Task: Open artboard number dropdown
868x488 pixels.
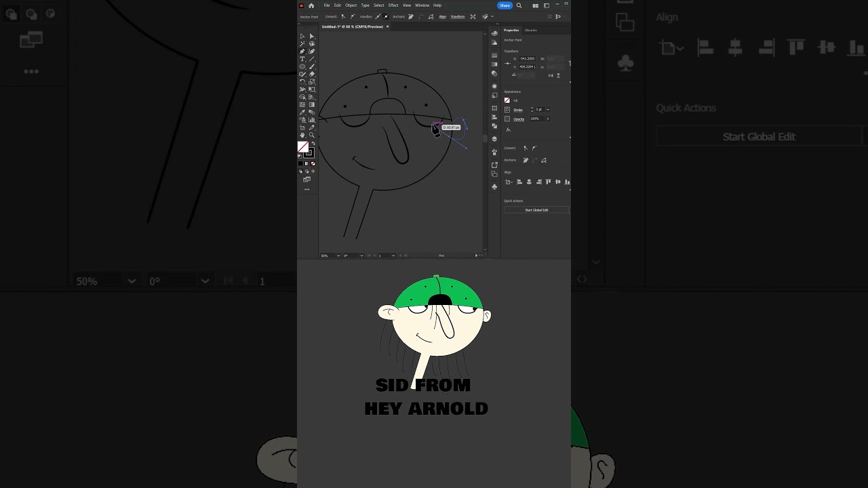Action: click(393, 256)
